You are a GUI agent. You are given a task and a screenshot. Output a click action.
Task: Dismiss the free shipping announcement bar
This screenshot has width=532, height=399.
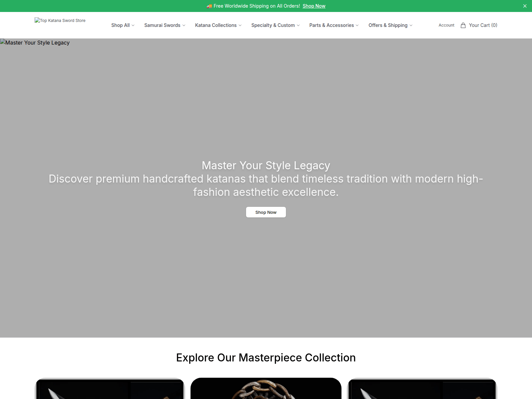(x=525, y=6)
